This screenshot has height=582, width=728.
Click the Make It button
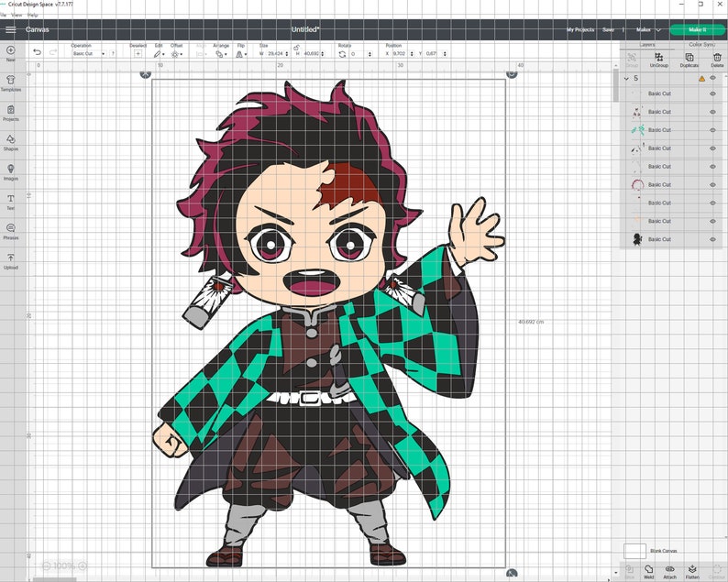tap(698, 29)
